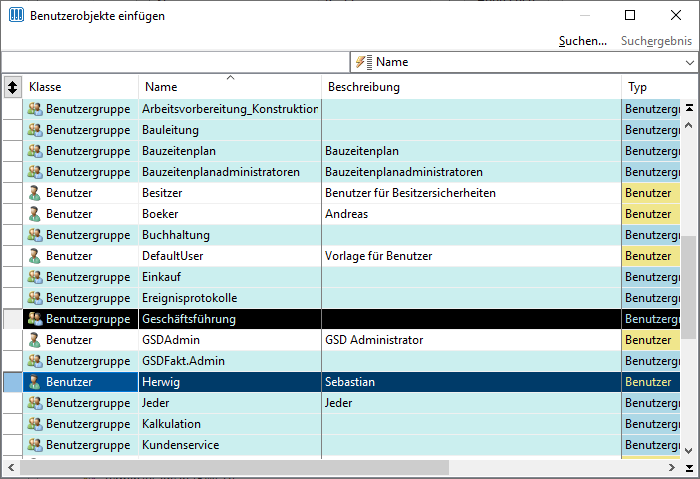Click the Herwig user icon
This screenshot has height=479, width=700.
pyautogui.click(x=34, y=382)
